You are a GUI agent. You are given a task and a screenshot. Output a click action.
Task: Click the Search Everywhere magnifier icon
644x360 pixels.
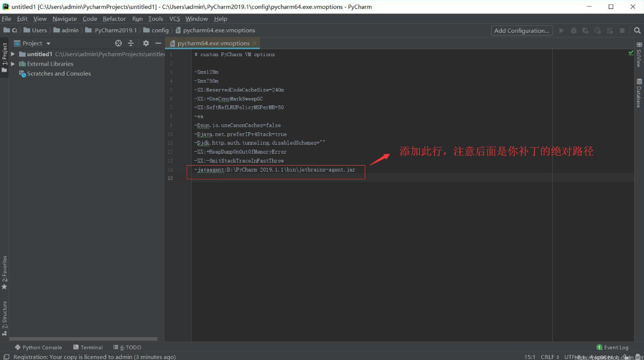(x=637, y=30)
